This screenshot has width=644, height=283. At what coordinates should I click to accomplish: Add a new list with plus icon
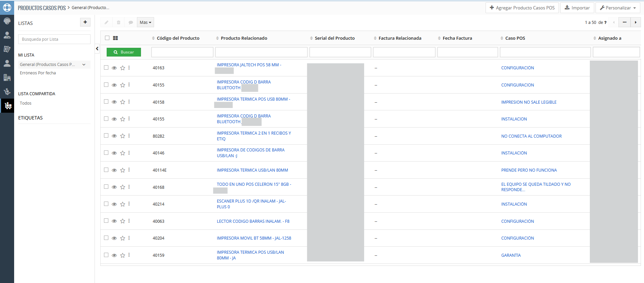click(85, 22)
